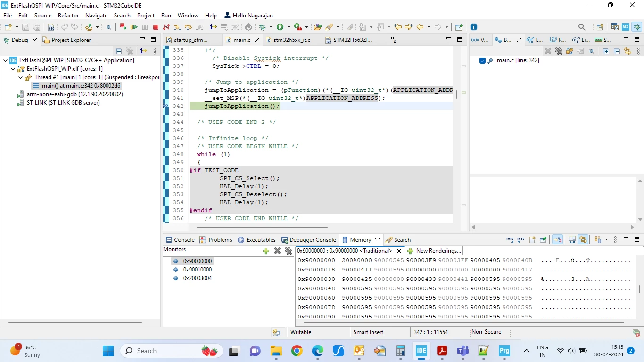Screen dimensions: 644x362
Task: Toggle Link with Debug View in Breakpoints toolbar
Action: [x=627, y=51]
